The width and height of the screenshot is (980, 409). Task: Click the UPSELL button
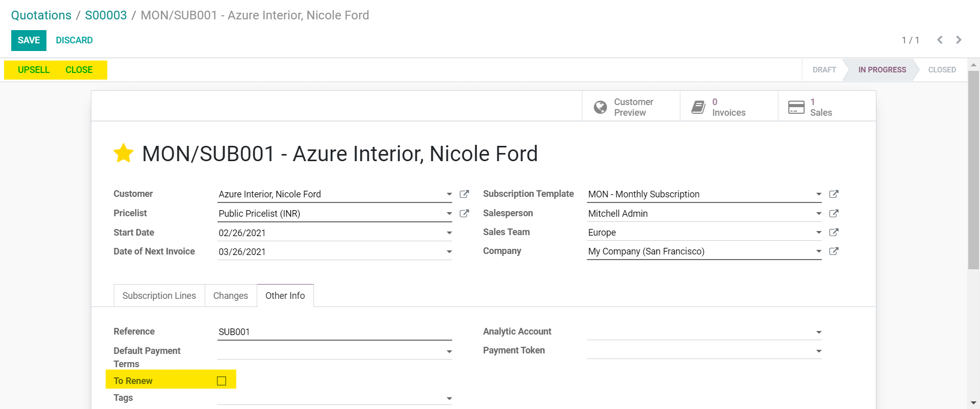[x=34, y=70]
